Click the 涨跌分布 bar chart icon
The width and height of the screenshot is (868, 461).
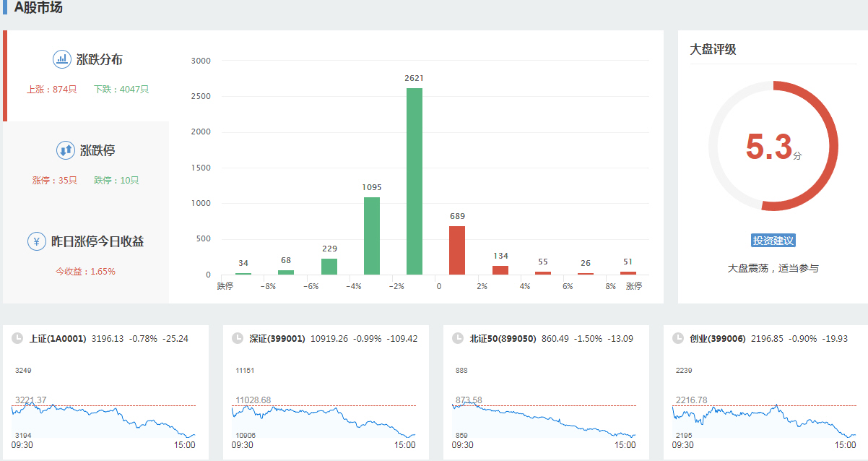pos(61,59)
